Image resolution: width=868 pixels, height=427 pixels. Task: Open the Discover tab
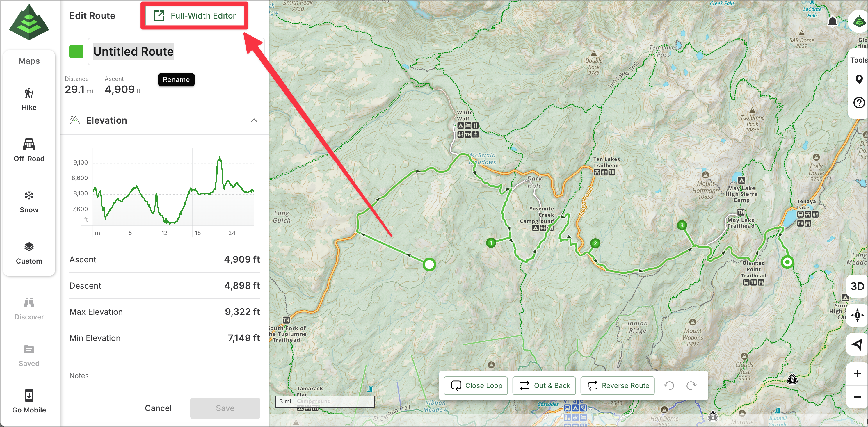[29, 308]
